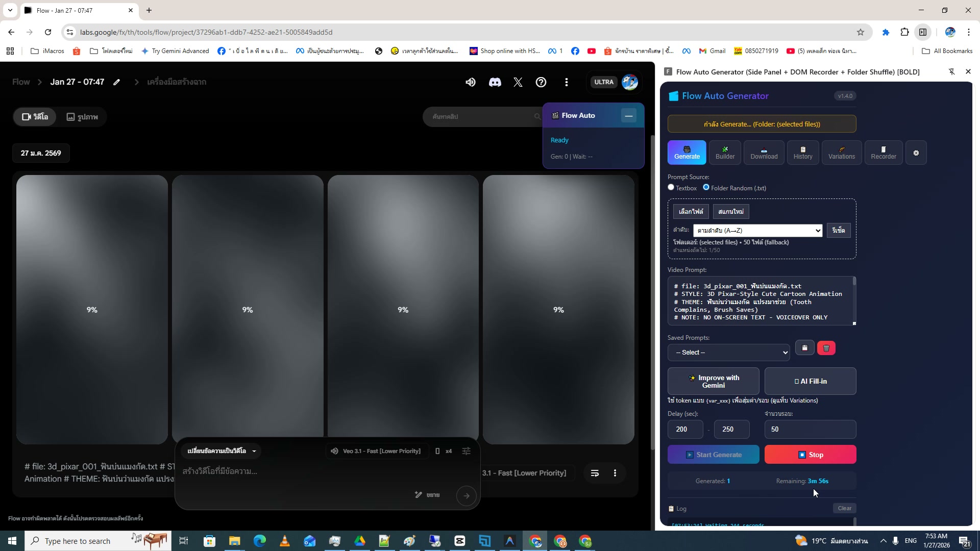Open the extension settings gear

(916, 153)
